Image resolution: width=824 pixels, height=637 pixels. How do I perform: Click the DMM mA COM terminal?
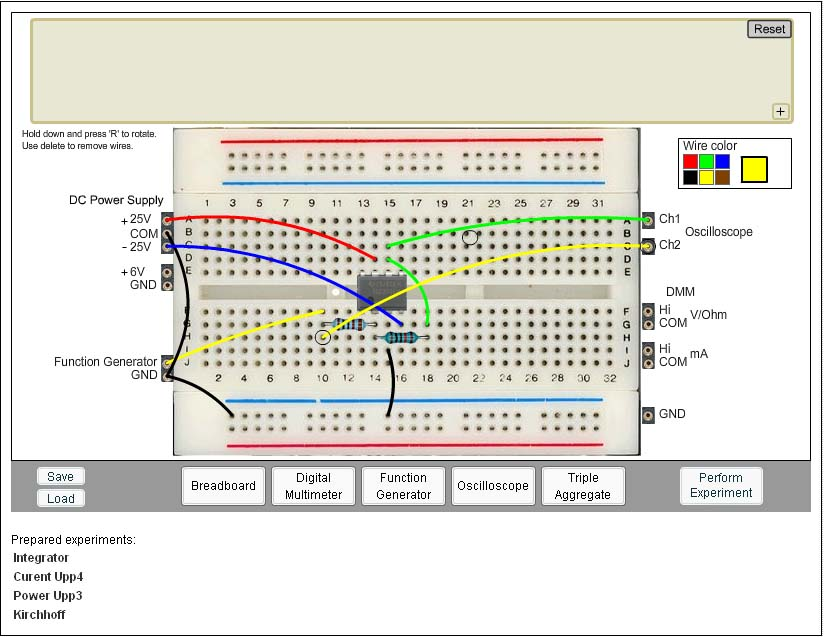(x=648, y=363)
